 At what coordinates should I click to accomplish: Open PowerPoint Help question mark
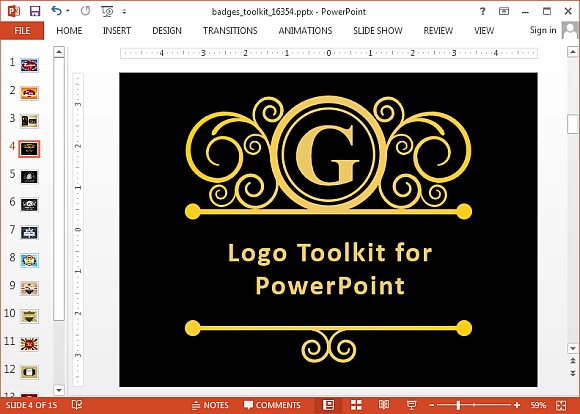point(482,11)
